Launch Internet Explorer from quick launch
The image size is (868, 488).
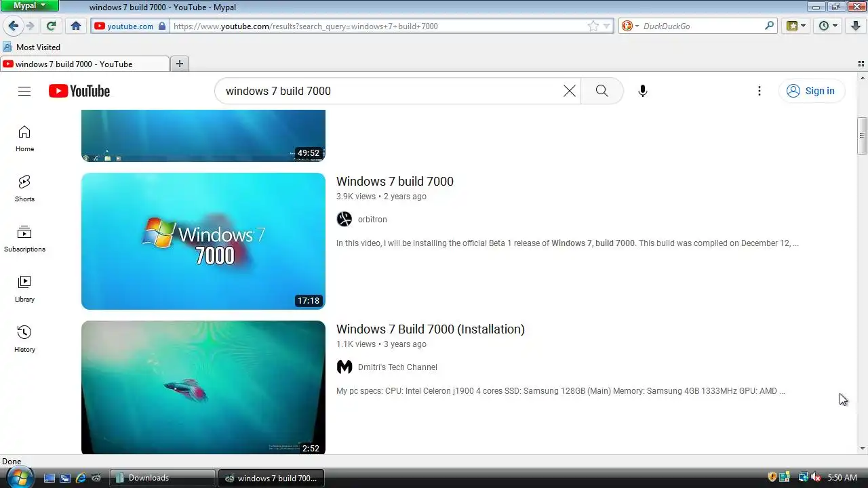pyautogui.click(x=81, y=478)
